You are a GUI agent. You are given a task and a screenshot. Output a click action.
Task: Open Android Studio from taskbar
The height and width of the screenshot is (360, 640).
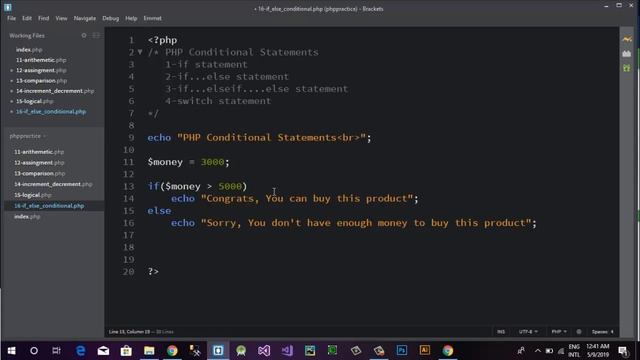(241, 351)
